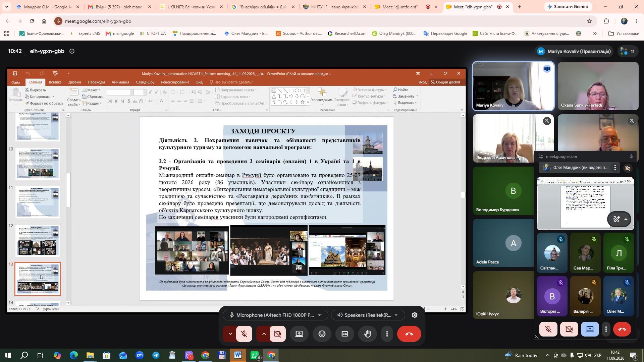Toggle camera in main Meet toolbar
The width and height of the screenshot is (644, 362).
(x=278, y=334)
